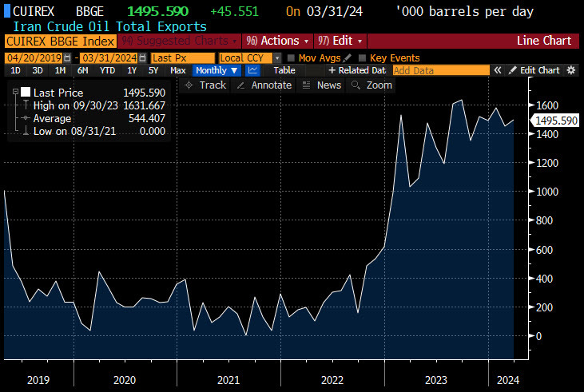Click the Edit Chart pencil button

[x=534, y=70]
